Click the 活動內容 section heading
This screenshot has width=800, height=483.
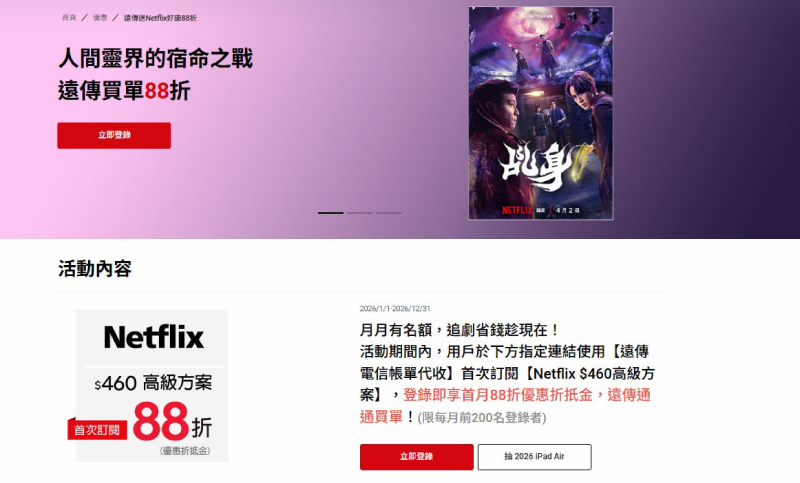[95, 269]
